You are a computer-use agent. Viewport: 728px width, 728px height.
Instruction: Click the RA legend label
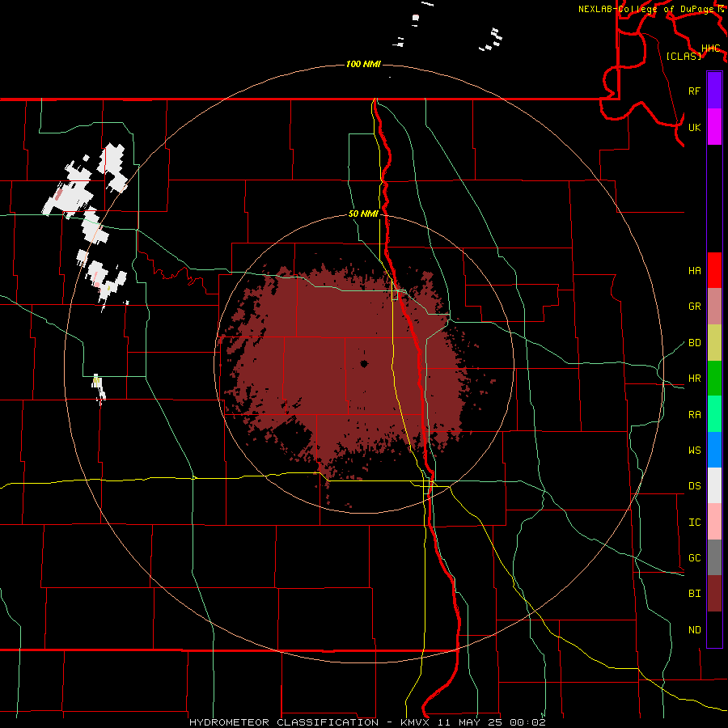pyautogui.click(x=694, y=415)
